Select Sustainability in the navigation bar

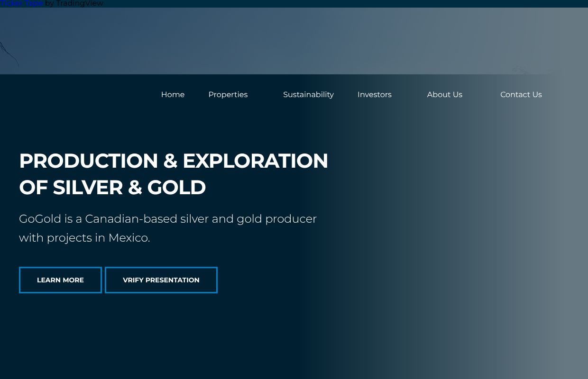308,95
